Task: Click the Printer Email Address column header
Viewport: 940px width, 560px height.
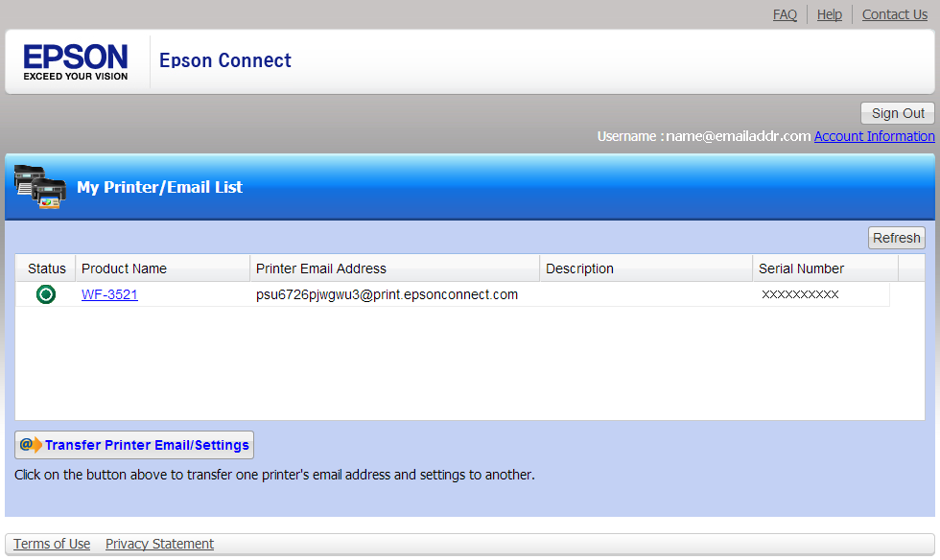Action: point(321,268)
